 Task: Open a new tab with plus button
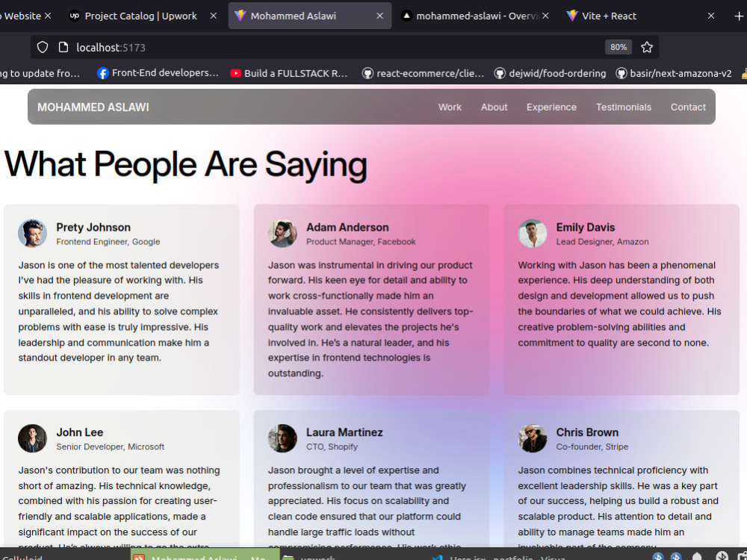(739, 16)
